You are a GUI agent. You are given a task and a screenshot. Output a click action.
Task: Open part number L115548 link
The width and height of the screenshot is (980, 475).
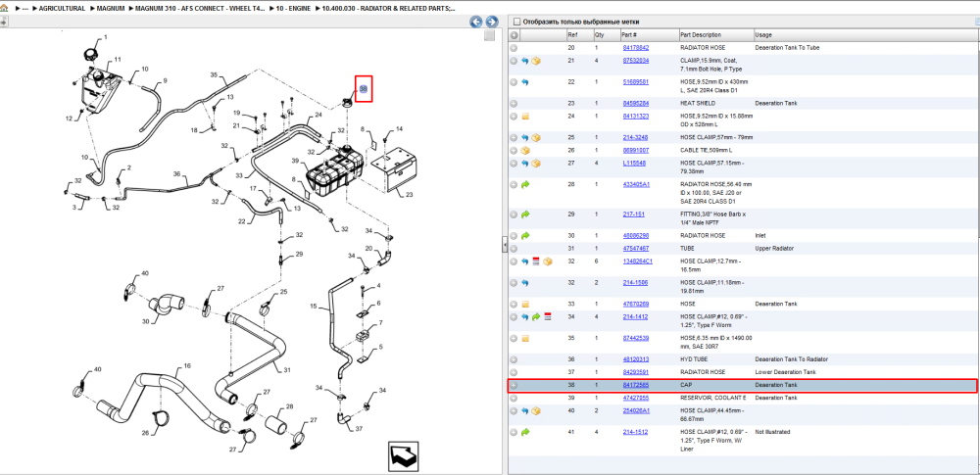634,164
